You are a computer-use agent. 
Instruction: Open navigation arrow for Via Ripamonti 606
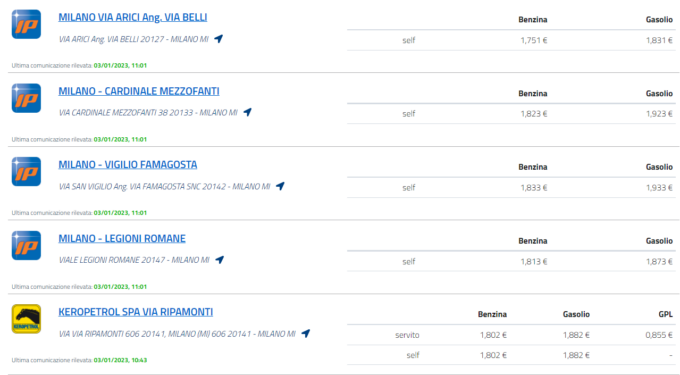coord(306,333)
